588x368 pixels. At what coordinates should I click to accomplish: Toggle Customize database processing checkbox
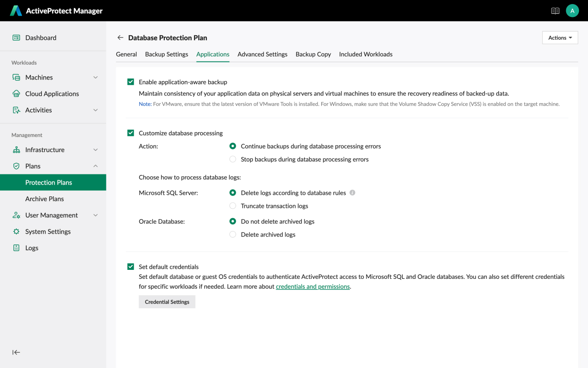[x=131, y=133]
